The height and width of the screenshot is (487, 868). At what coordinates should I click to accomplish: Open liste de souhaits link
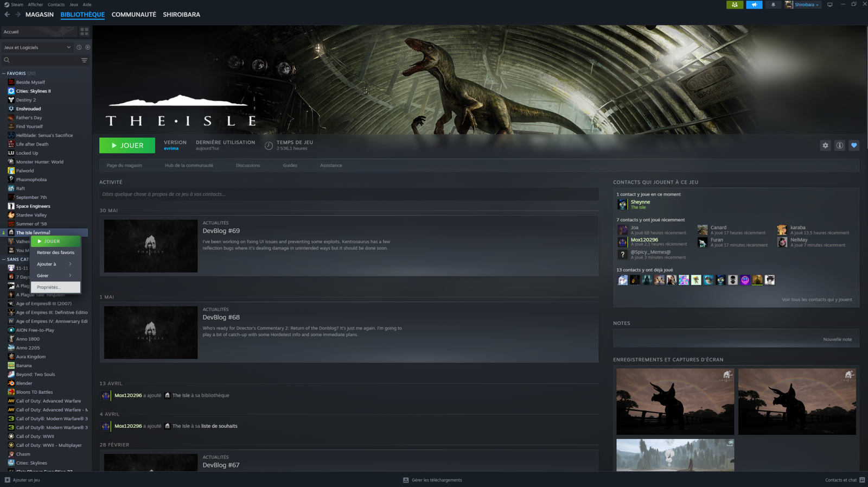(219, 426)
